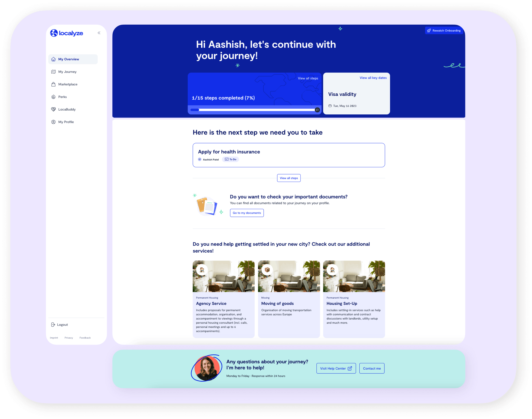Open View all key dates link
Viewport: 532px width, 419px height.
(373, 78)
